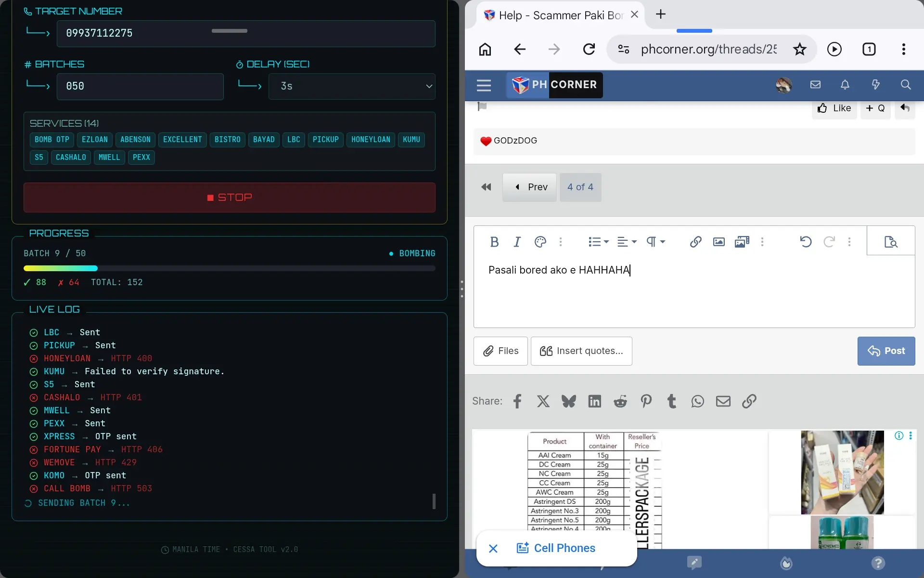Screen dimensions: 924x578
Task: Click the browser Home icon
Action: click(485, 49)
